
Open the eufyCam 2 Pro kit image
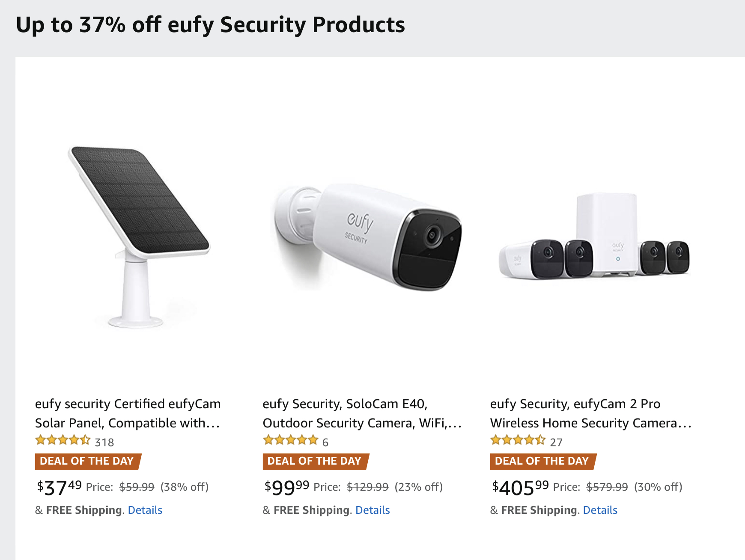594,237
